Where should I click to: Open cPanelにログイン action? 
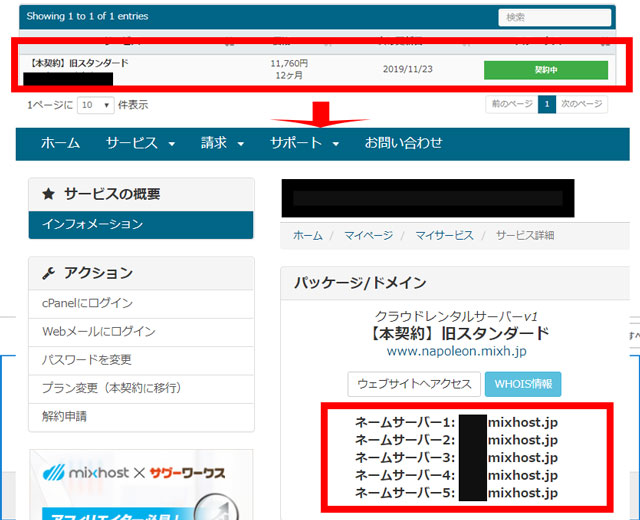coord(141,303)
